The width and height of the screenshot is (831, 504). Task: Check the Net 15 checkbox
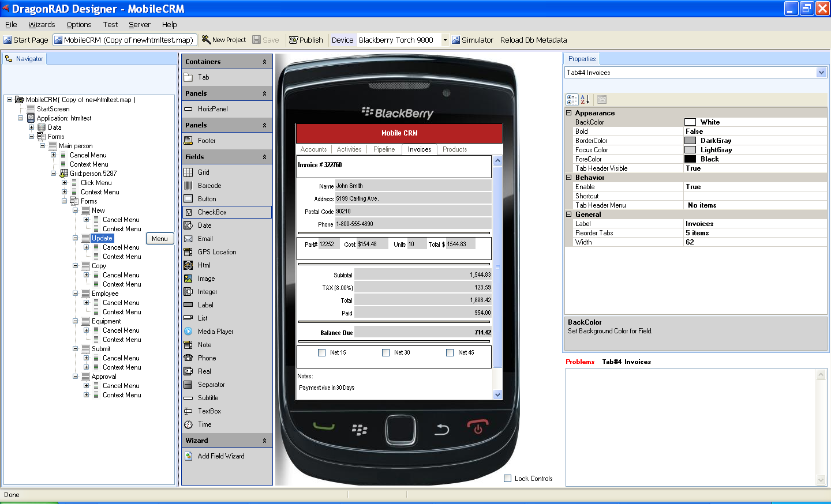[x=322, y=353]
